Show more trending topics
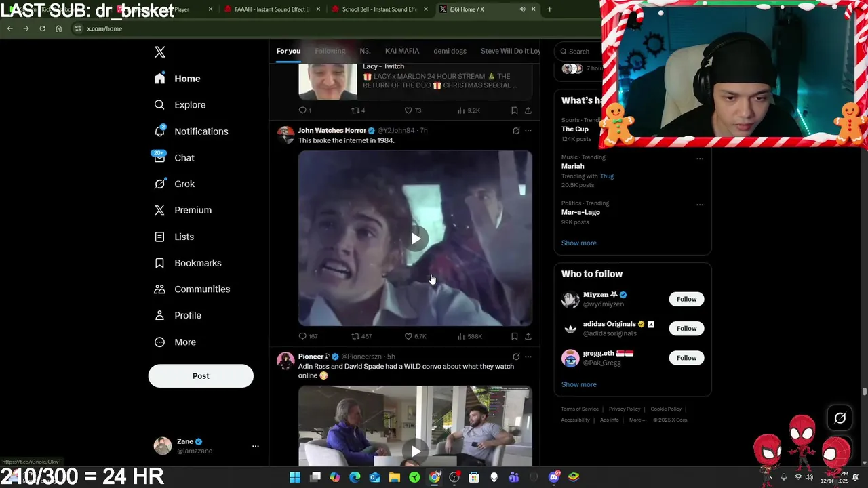 coord(579,243)
